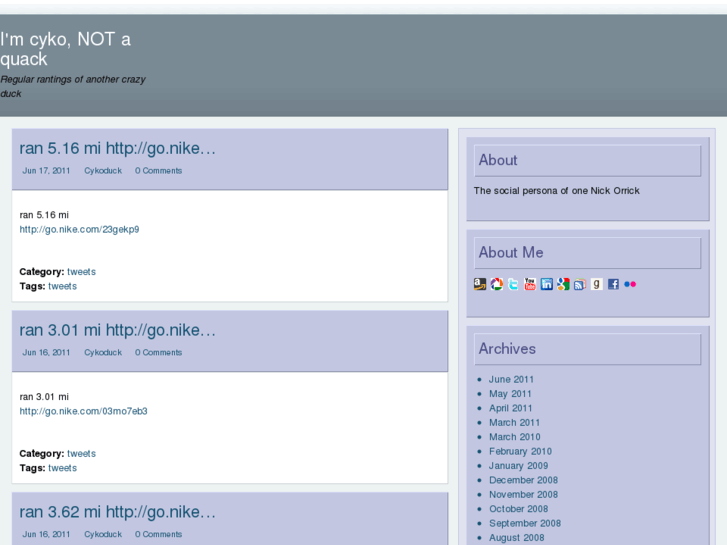
Task: Click the Category 'tweets' link in the 5.16 mi post
Action: (x=82, y=272)
